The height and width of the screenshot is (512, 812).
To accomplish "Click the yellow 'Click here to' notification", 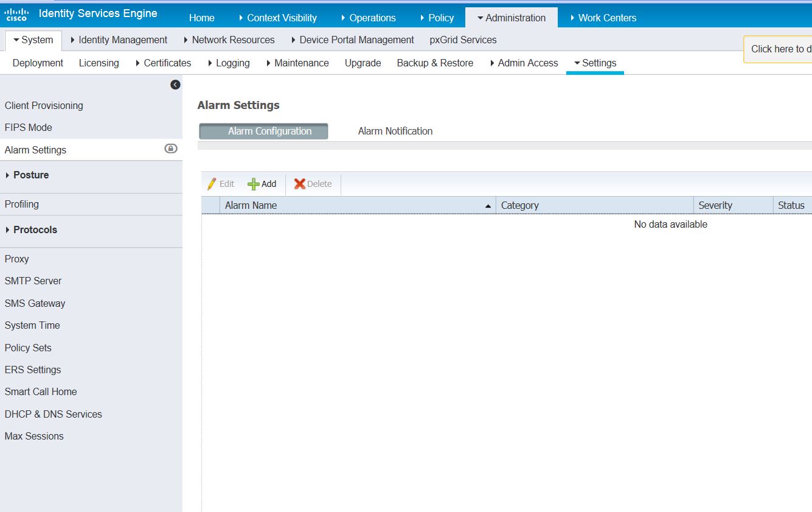I will pyautogui.click(x=778, y=49).
